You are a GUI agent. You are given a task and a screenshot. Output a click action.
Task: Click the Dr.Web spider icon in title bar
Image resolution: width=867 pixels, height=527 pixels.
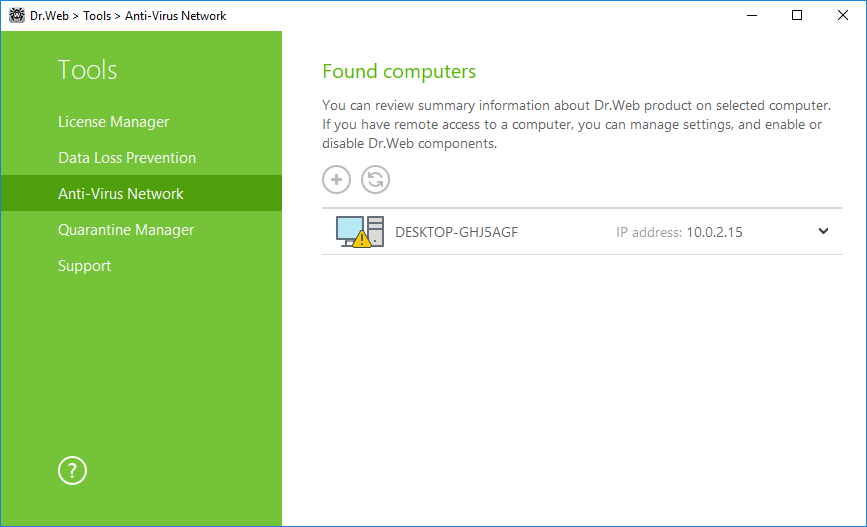coord(17,15)
